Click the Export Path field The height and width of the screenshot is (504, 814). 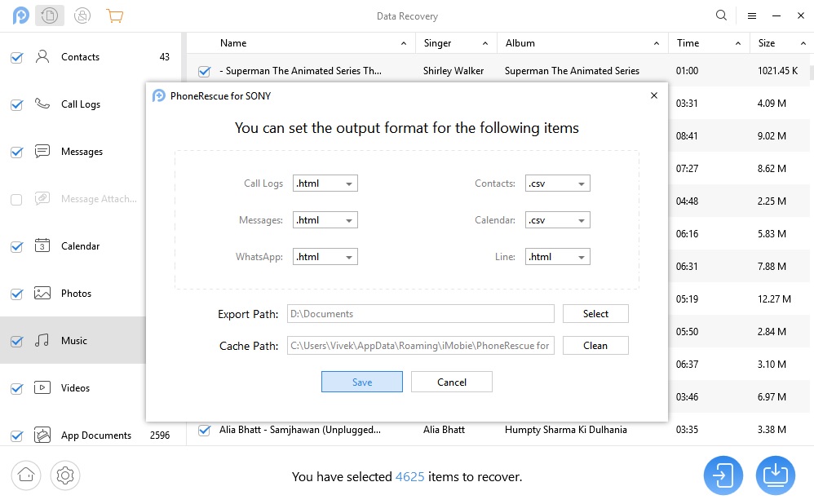click(421, 313)
